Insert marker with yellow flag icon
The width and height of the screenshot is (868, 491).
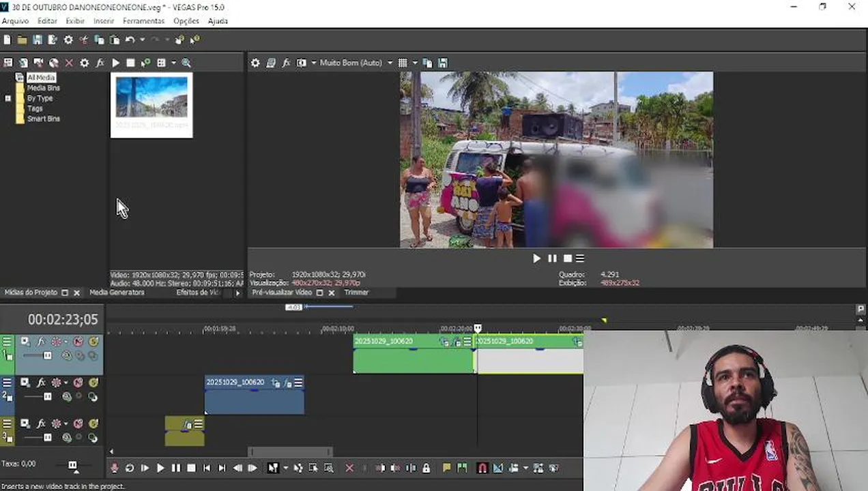447,468
